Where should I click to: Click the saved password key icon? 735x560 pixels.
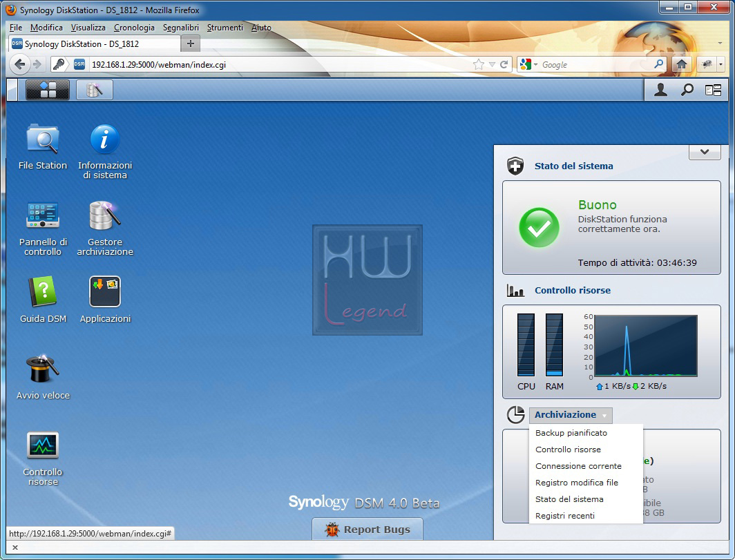[x=59, y=64]
